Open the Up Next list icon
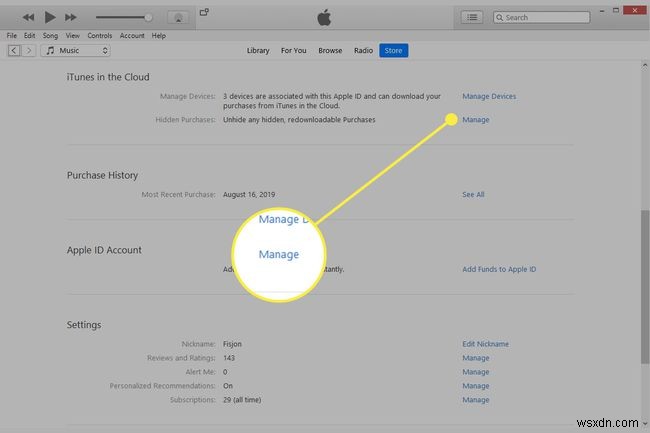Viewport: 650px width, 433px height. (472, 17)
